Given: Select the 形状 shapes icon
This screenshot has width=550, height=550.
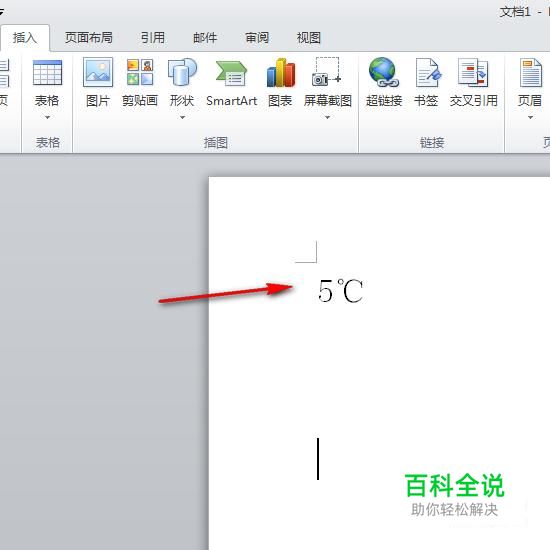Looking at the screenshot, I should pos(182,72).
